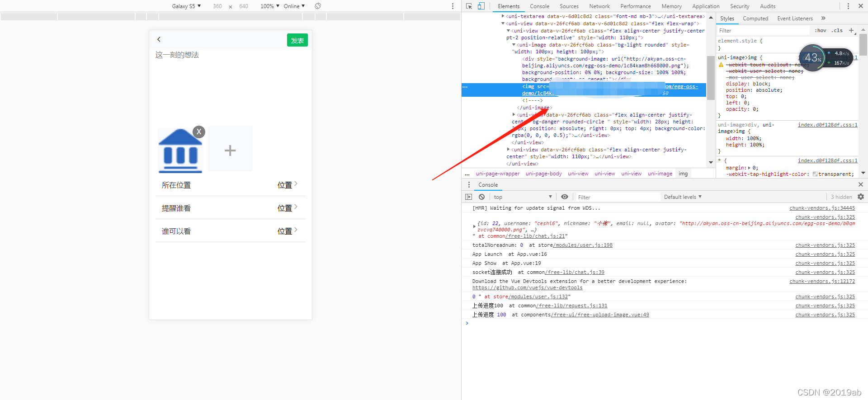
Task: Open console settings gear icon
Action: (860, 197)
